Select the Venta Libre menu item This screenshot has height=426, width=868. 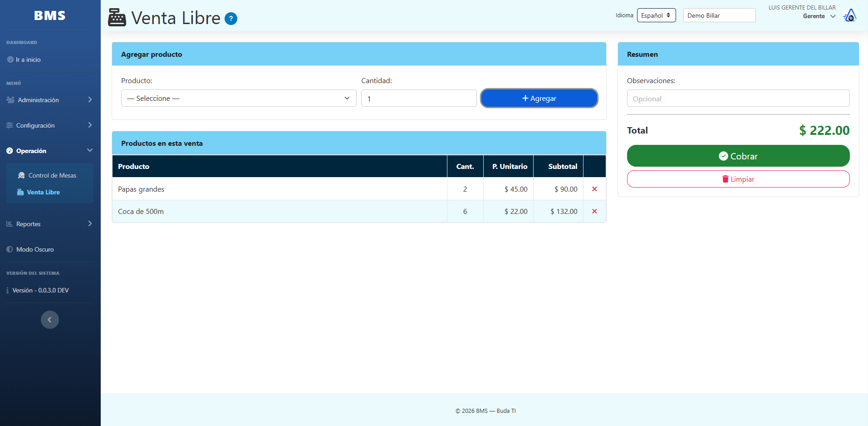click(x=39, y=192)
